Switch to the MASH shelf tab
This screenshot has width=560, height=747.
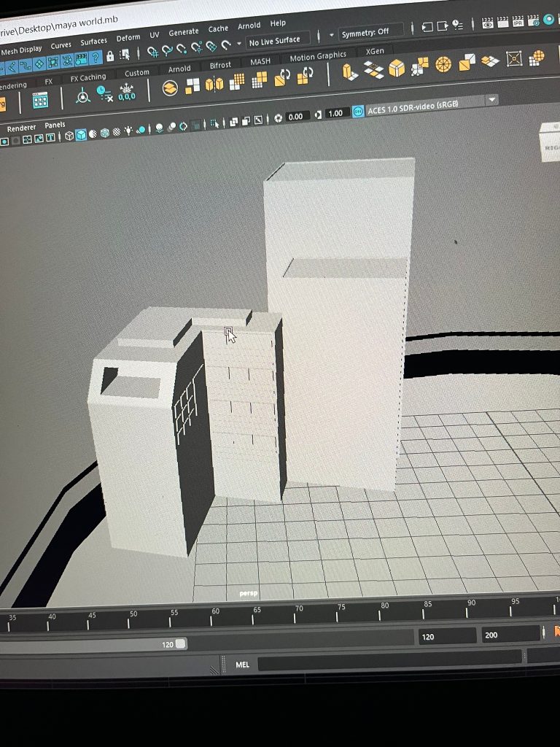pyautogui.click(x=260, y=61)
